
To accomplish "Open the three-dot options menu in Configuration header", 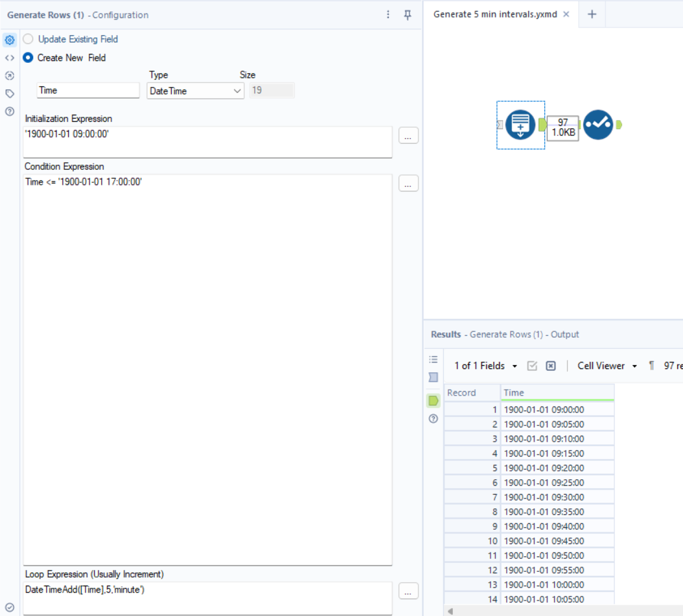I will [388, 14].
